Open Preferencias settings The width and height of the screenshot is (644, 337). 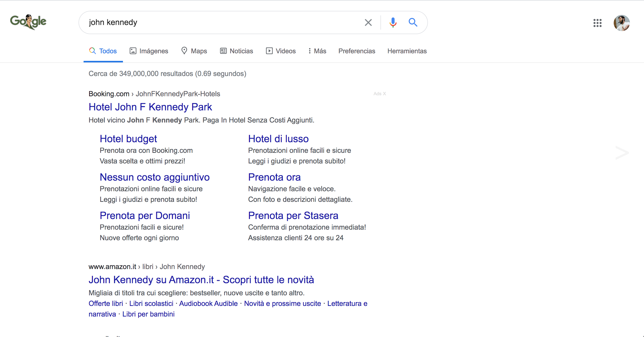(357, 51)
